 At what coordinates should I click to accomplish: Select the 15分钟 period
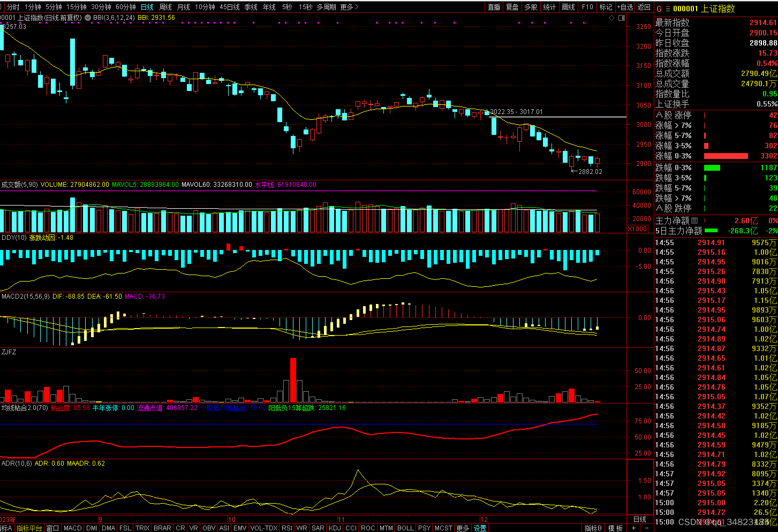[x=77, y=7]
